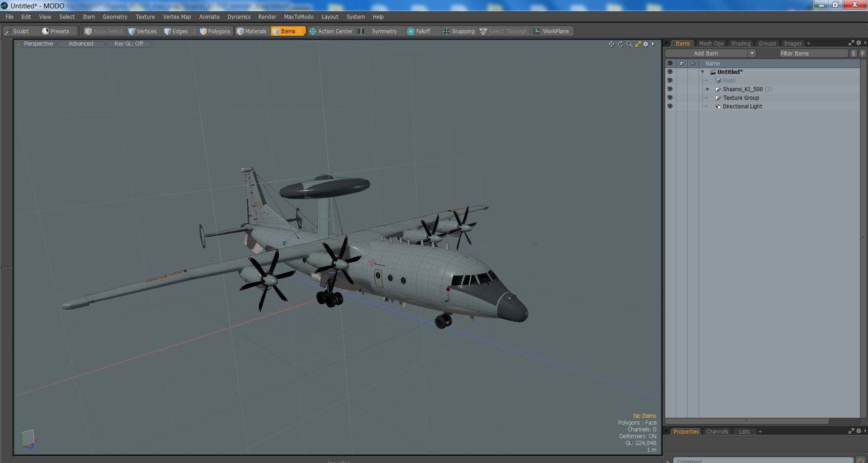The width and height of the screenshot is (868, 463).
Task: Switch to Polygons selection mode
Action: coord(216,31)
